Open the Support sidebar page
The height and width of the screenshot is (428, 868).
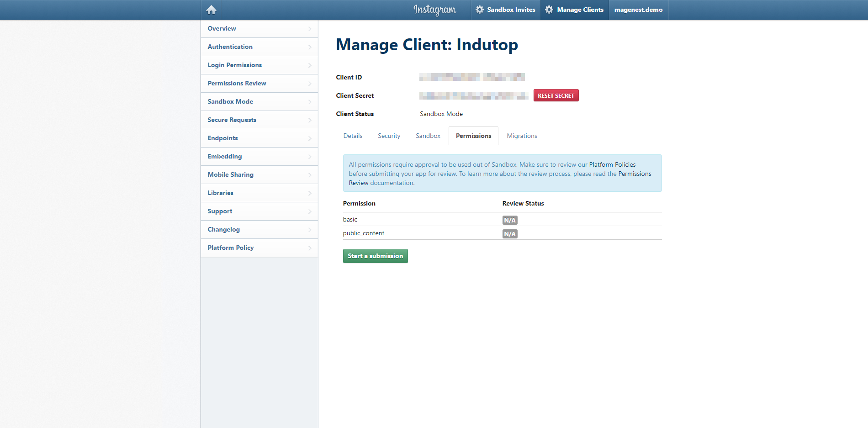(x=259, y=211)
